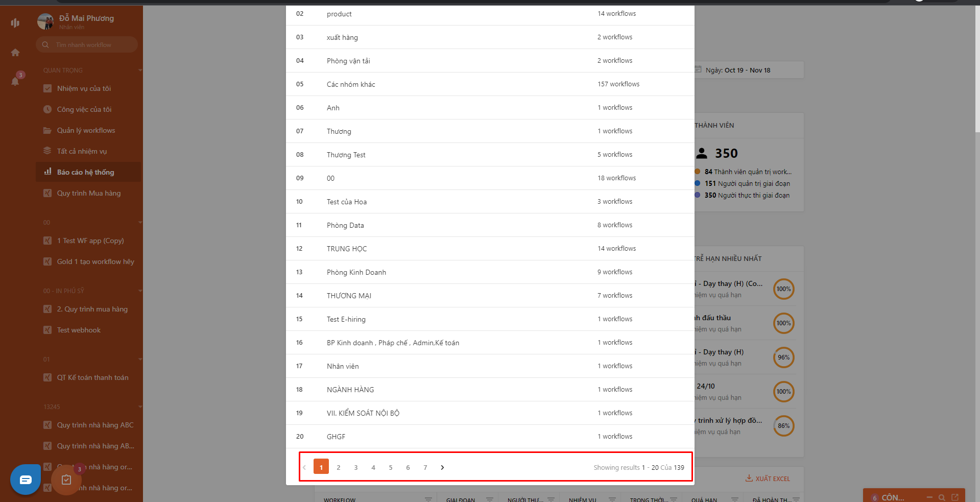Click workflow icon beside '1 Test WF app (Copy)'
This screenshot has width=980, height=502.
(47, 241)
